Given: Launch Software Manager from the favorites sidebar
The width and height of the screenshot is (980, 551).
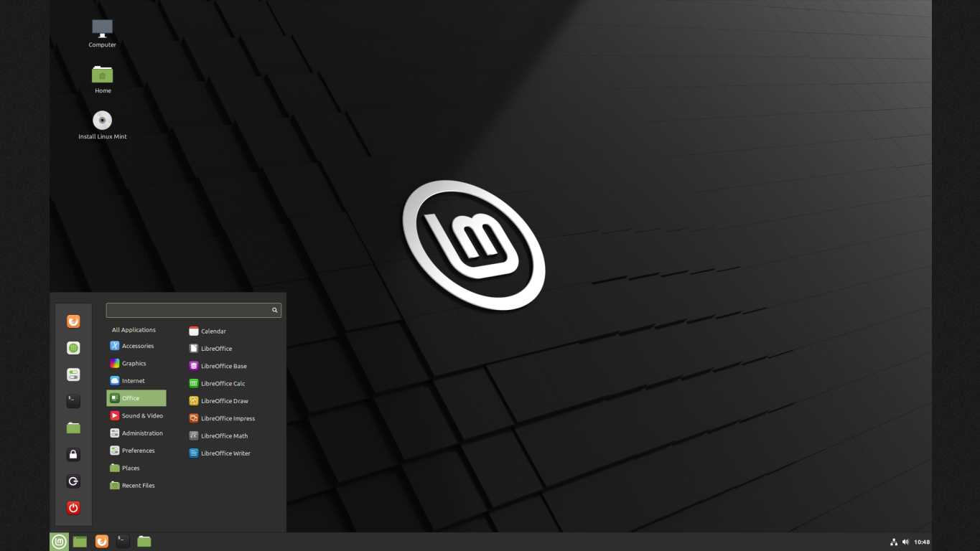Looking at the screenshot, I should click(x=73, y=348).
